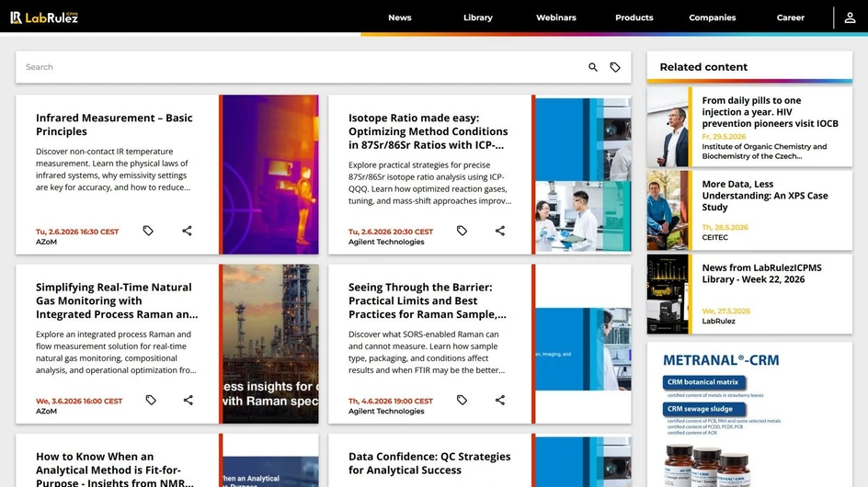Click Agilent Technologies under Isotope Ratio card
Image resolution: width=868 pixels, height=487 pixels.
click(x=386, y=242)
